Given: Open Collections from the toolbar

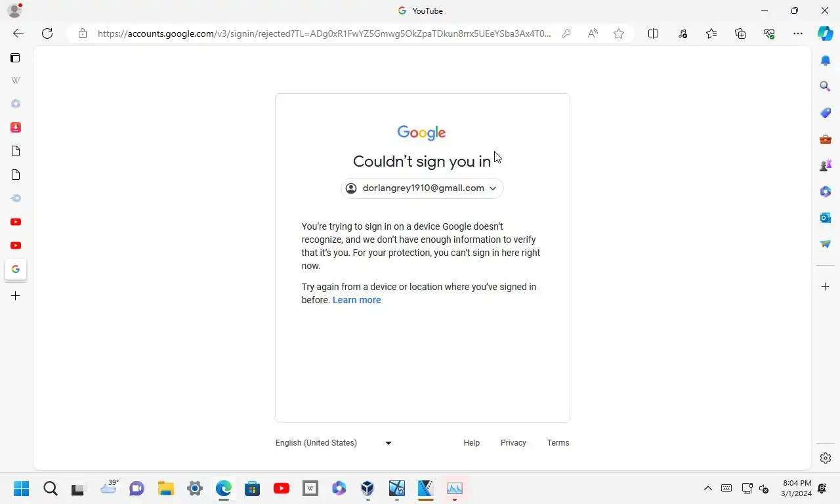Looking at the screenshot, I should click(x=740, y=33).
